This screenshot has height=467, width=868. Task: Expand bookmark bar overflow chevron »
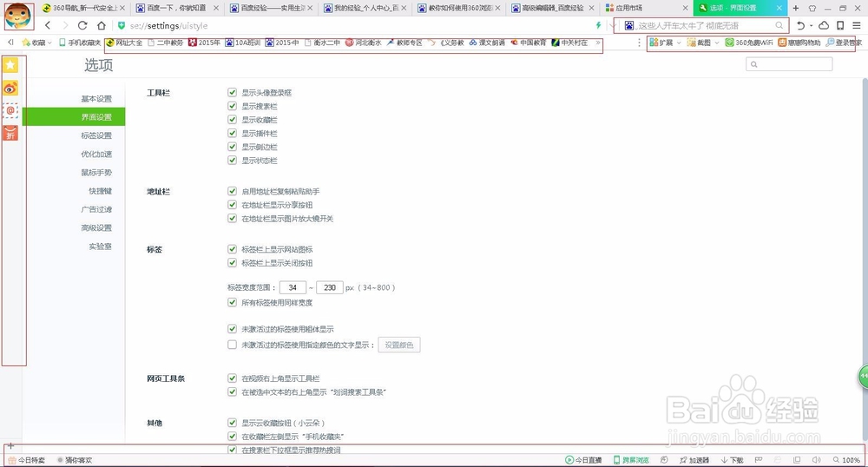pos(598,43)
